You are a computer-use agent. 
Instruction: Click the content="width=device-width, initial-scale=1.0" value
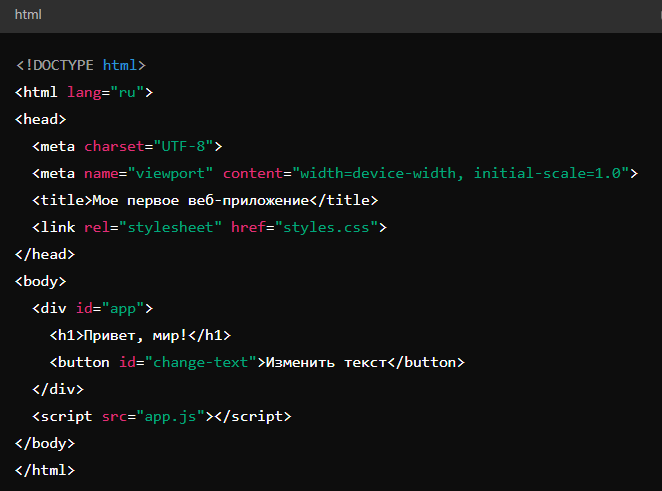click(x=426, y=174)
